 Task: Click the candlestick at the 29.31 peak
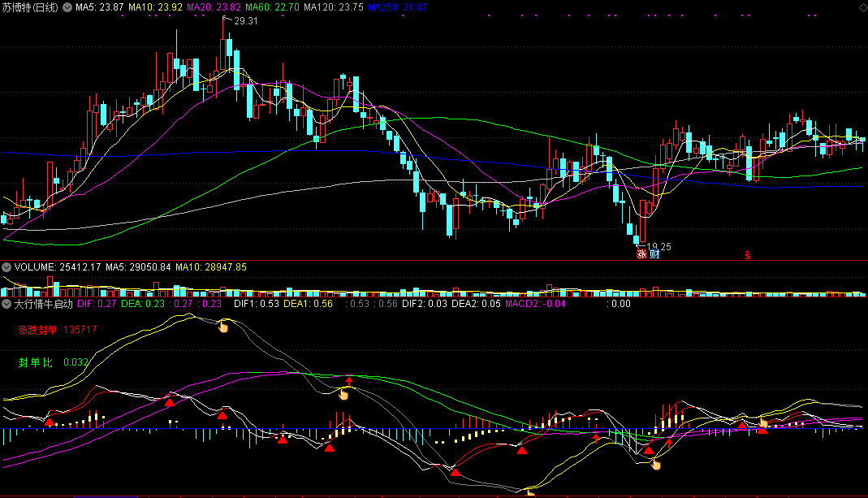223,55
